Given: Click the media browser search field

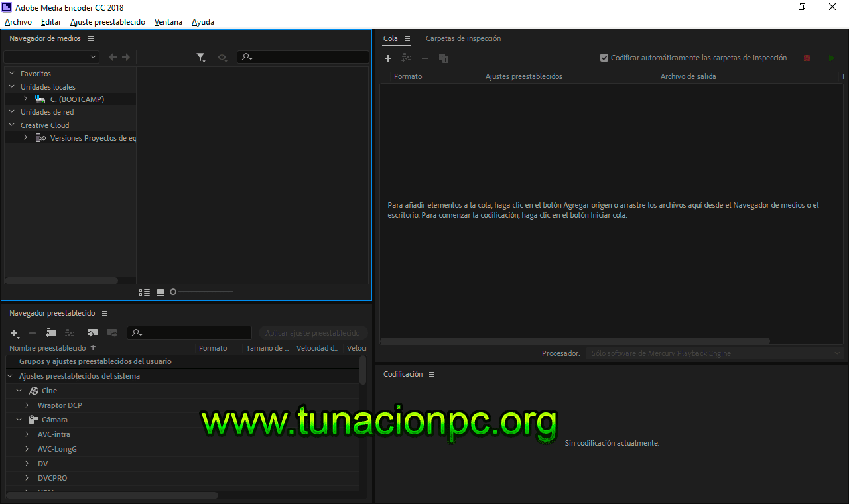Looking at the screenshot, I should 303,57.
